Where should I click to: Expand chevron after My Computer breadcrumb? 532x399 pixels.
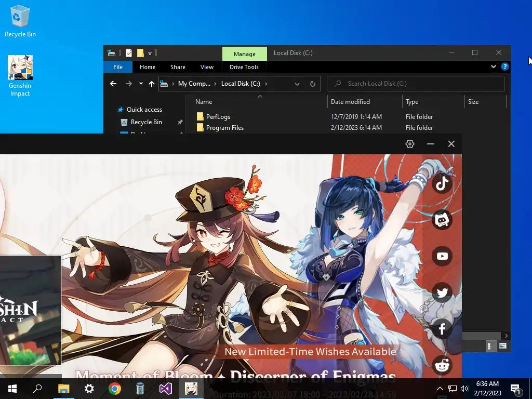215,84
